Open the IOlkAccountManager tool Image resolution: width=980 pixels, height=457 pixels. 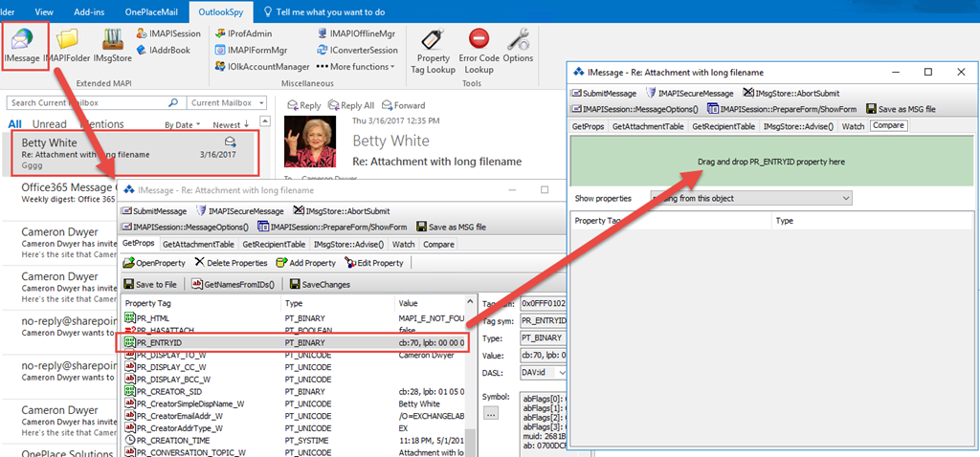click(262, 67)
